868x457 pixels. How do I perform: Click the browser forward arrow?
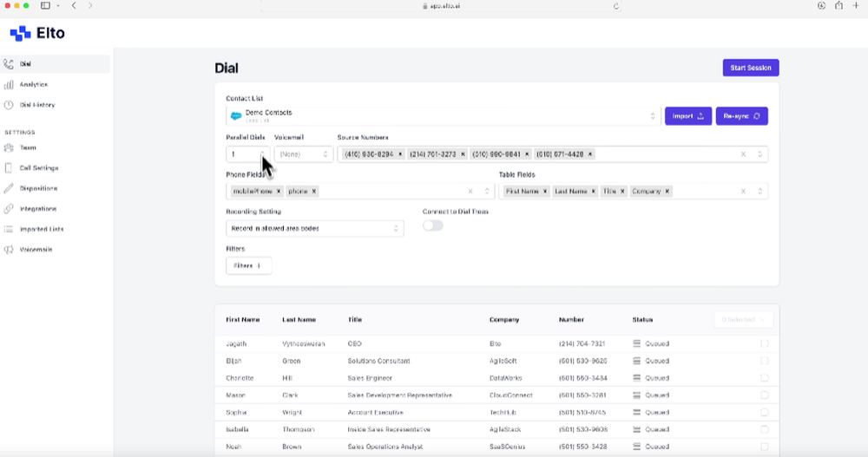coord(90,5)
